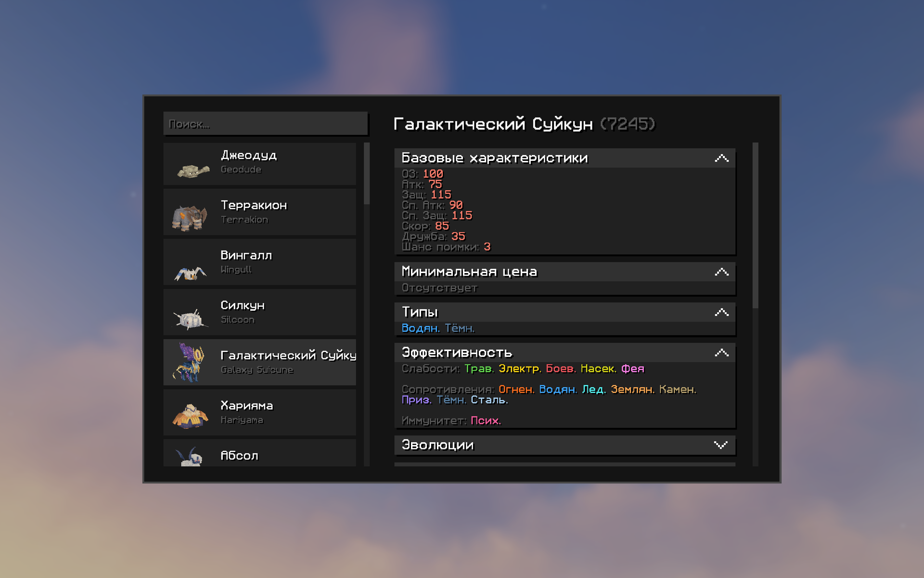Select Терракион list entry
Screen dimensions: 924x578
coord(260,212)
